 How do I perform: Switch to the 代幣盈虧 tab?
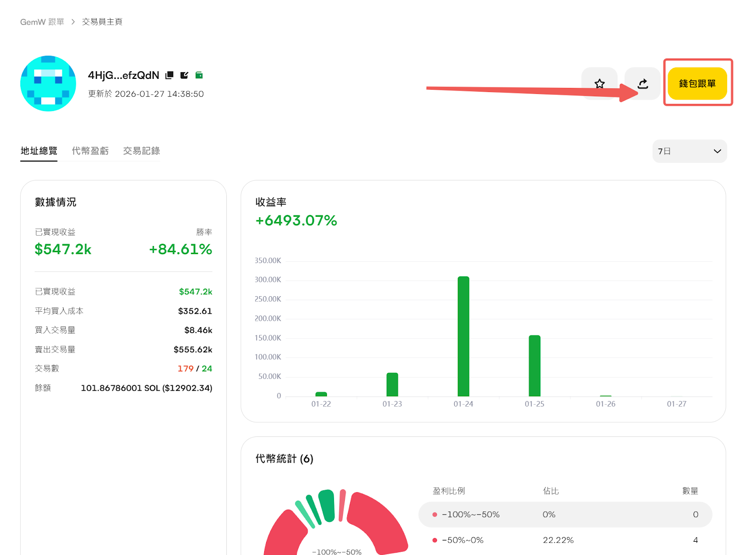(x=90, y=151)
